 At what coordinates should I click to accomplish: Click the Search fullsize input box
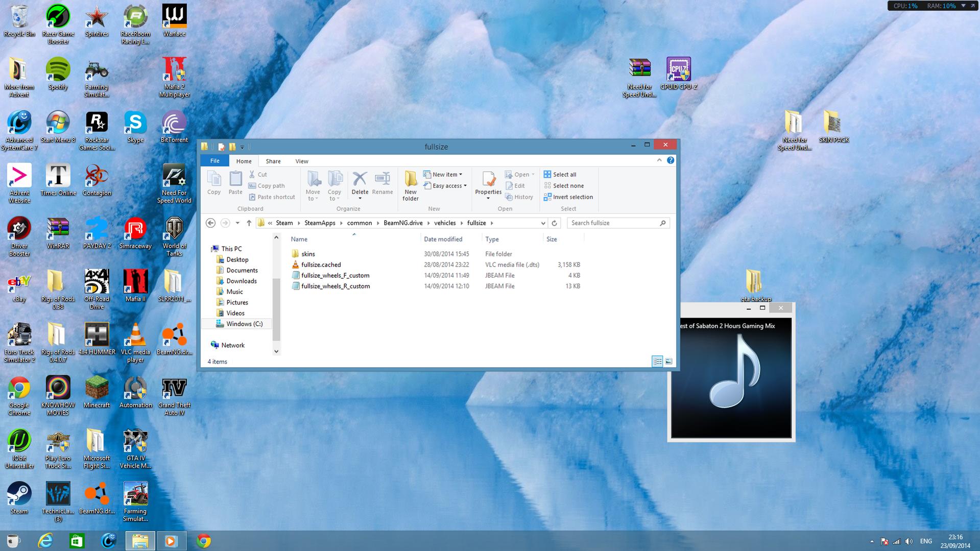pyautogui.click(x=613, y=223)
